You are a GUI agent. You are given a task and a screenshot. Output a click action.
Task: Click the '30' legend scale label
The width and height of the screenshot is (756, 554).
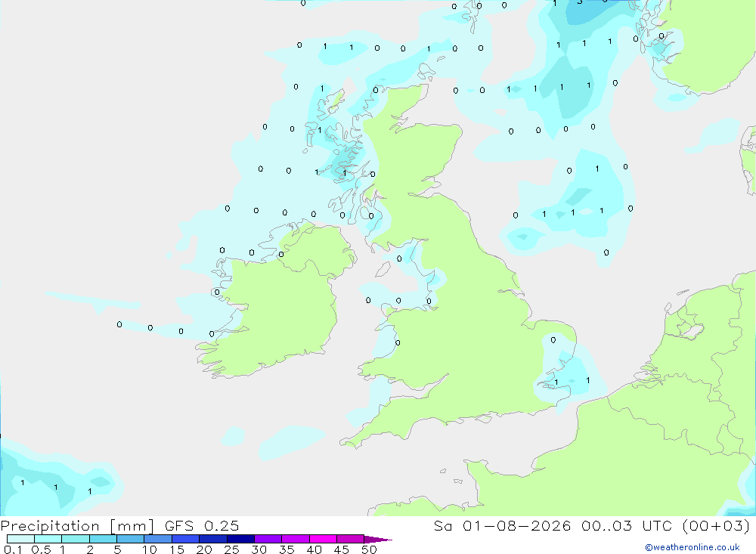click(259, 549)
